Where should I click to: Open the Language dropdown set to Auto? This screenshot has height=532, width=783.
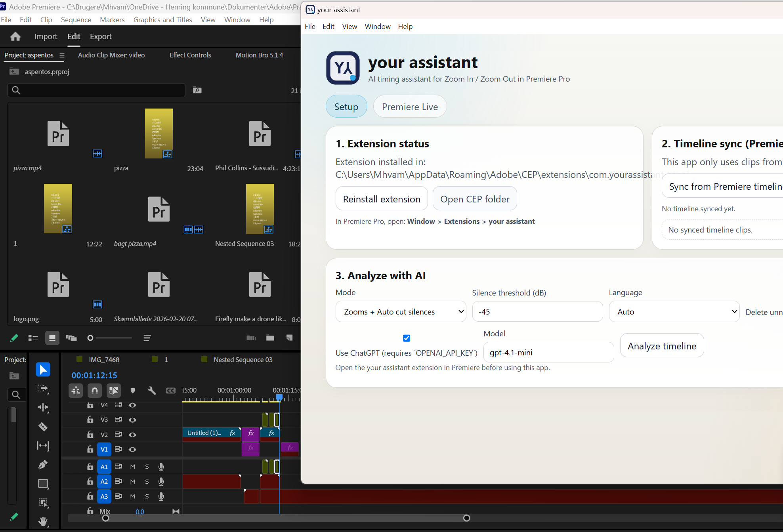pos(674,311)
